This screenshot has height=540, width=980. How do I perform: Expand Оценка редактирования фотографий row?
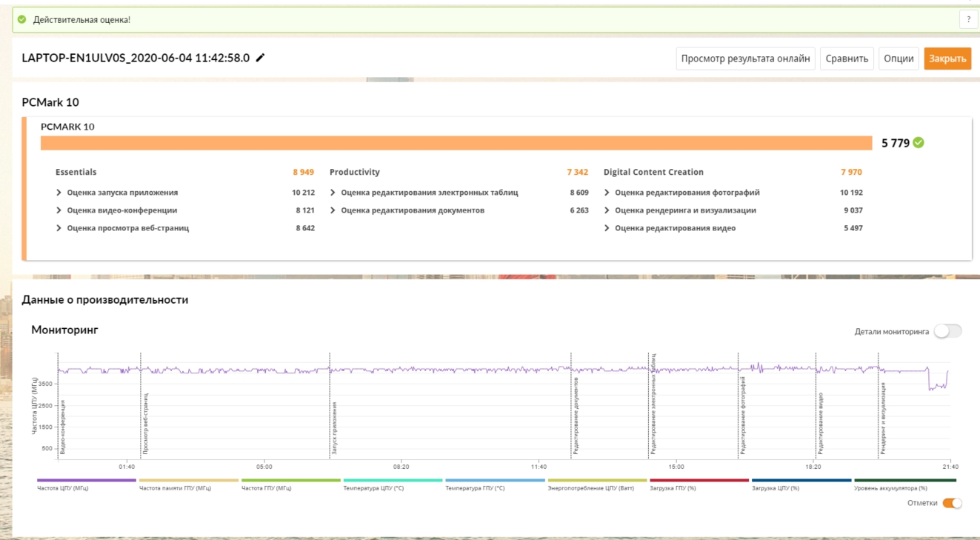click(x=681, y=193)
